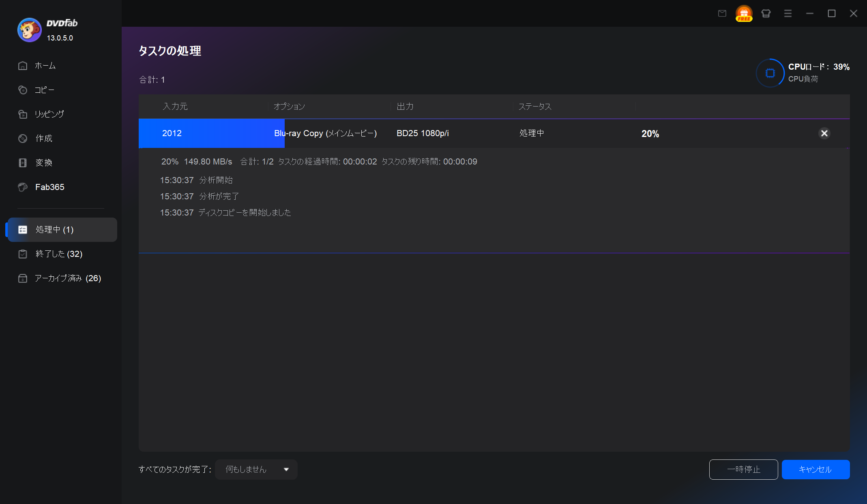Screen dimensions: 867x504
Task: Go to ホーム in sidebar
Action: pyautogui.click(x=45, y=66)
